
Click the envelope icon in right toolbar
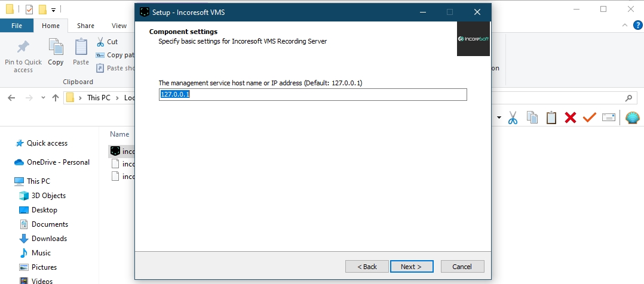click(x=609, y=118)
